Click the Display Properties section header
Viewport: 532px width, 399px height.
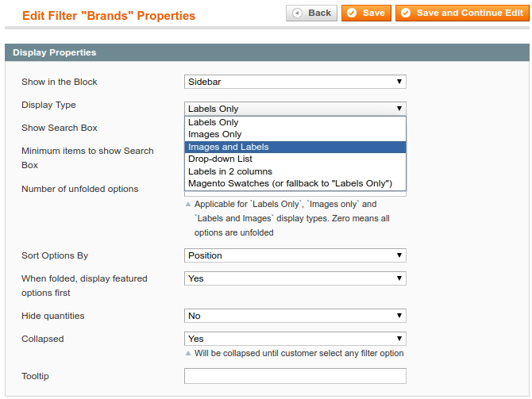click(55, 52)
